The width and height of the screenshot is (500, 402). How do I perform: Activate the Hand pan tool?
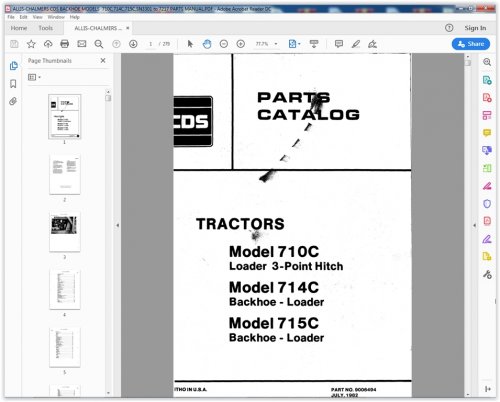207,44
